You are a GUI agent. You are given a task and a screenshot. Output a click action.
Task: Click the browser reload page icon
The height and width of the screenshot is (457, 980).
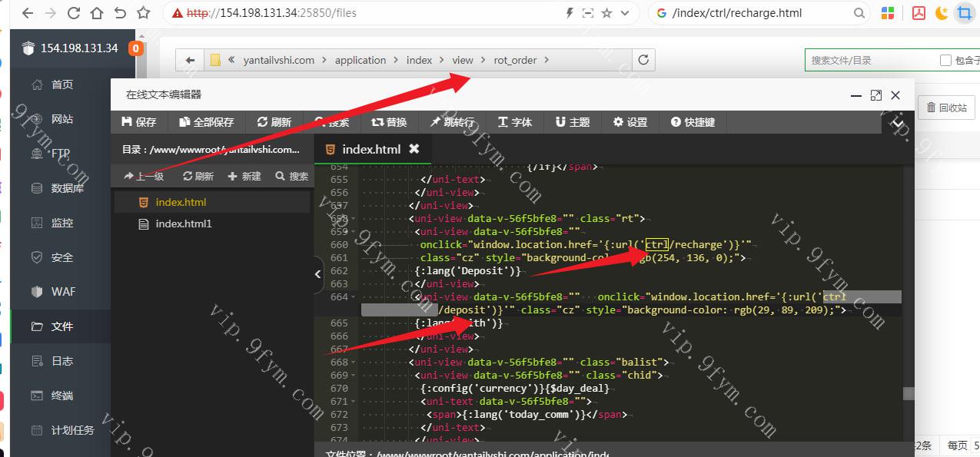tap(74, 13)
